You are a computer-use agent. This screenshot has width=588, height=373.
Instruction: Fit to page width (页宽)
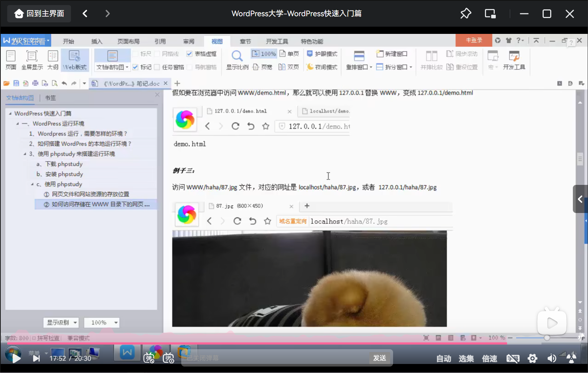tap(262, 67)
